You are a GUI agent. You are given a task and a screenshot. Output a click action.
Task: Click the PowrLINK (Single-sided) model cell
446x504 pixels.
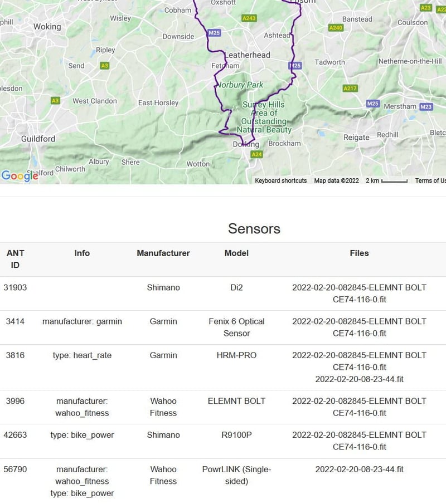[236, 475]
